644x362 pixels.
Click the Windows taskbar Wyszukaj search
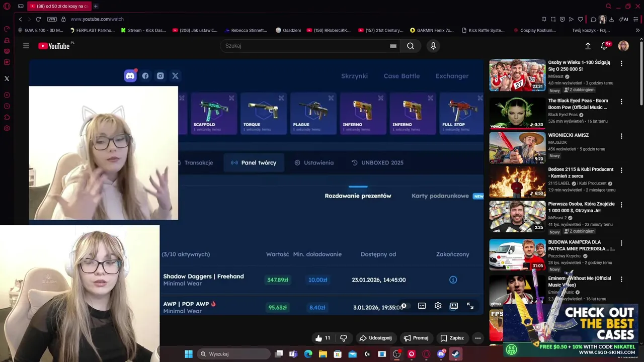click(x=234, y=354)
